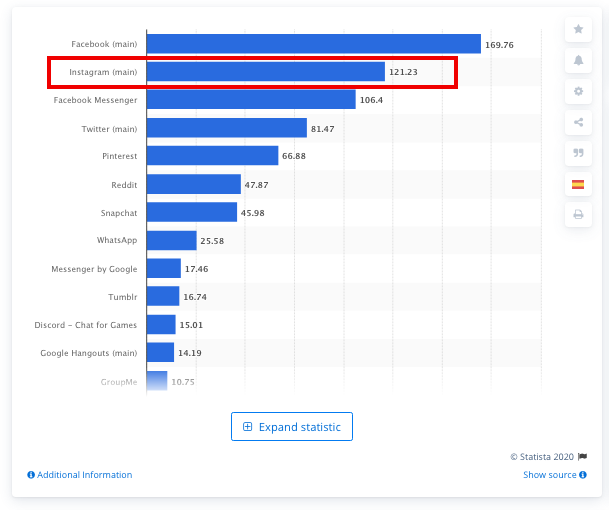The image size is (609, 510).
Task: Click the star favorite icon
Action: tap(578, 29)
